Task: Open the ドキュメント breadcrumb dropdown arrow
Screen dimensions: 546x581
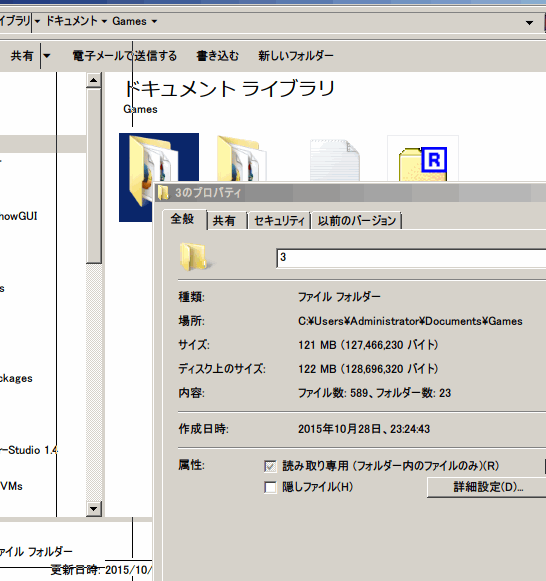Action: click(x=104, y=21)
